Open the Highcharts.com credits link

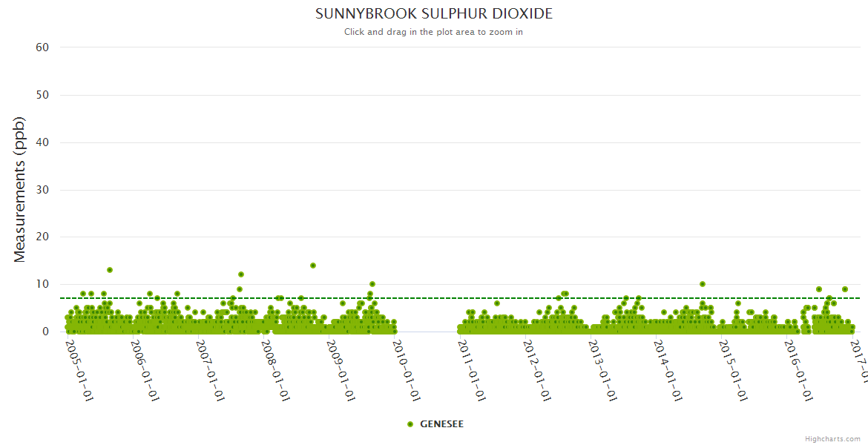[834, 439]
